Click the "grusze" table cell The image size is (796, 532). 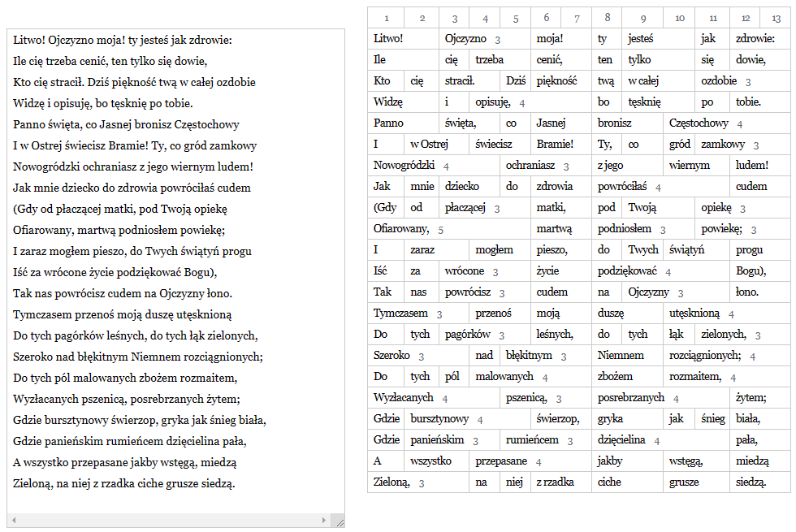(697, 482)
